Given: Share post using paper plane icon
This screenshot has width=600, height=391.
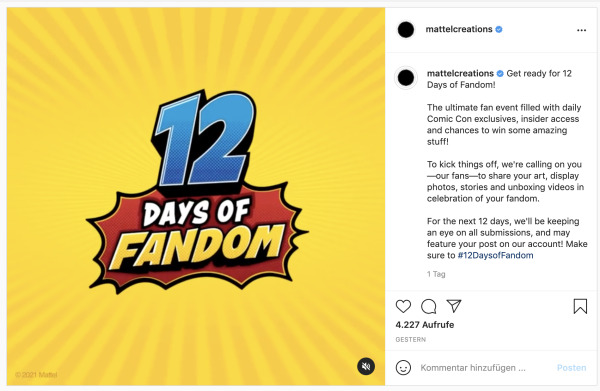Looking at the screenshot, I should point(454,306).
